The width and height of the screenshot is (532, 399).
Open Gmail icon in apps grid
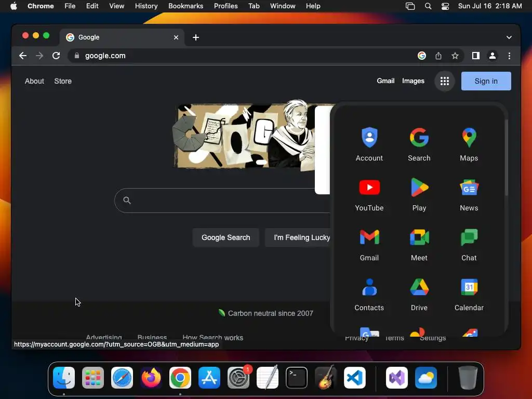369,244
